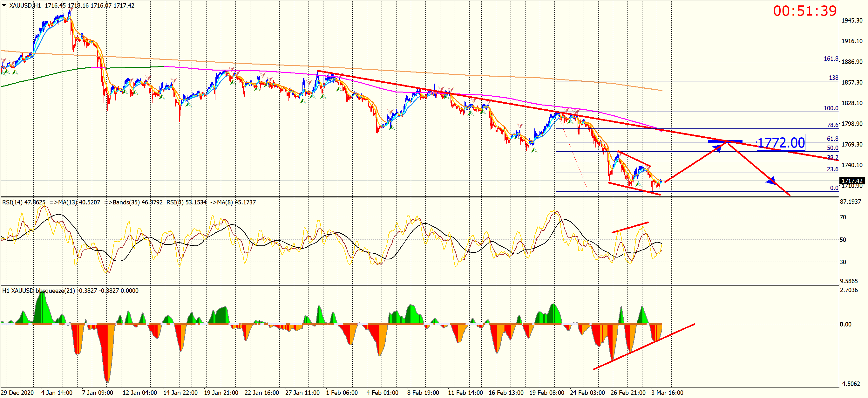The width and height of the screenshot is (868, 398).
Task: Select the 161.8 Fibonacci level label
Action: pyautogui.click(x=831, y=58)
